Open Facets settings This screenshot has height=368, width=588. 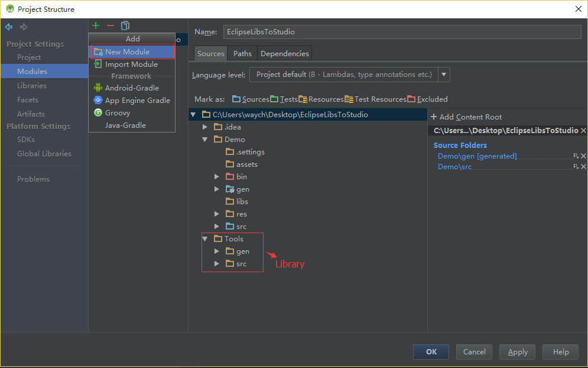pos(28,100)
